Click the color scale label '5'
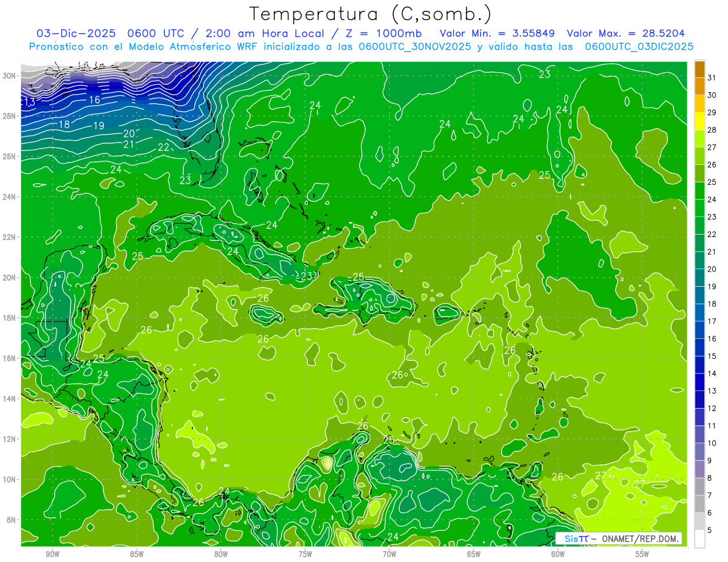 pyautogui.click(x=710, y=530)
